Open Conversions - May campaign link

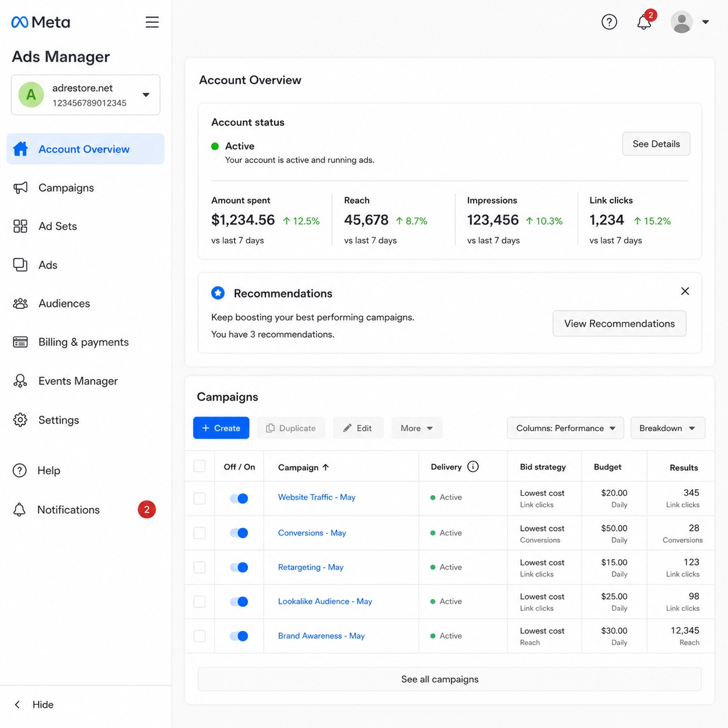[x=312, y=533]
